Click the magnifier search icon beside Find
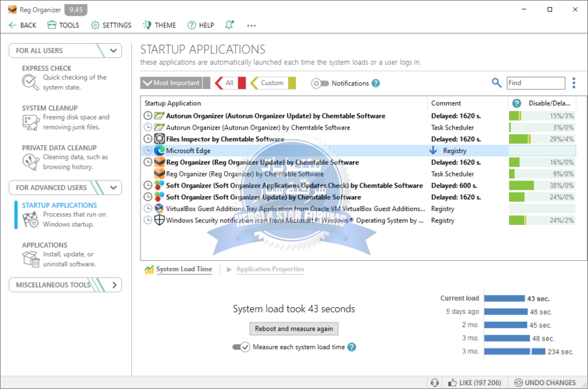 pyautogui.click(x=497, y=83)
